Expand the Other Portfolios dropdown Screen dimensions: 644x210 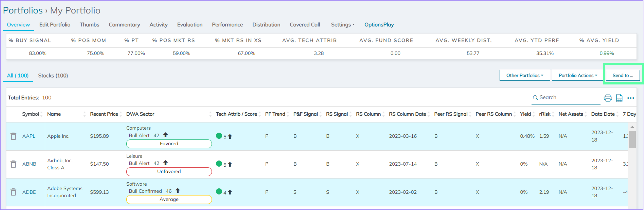(525, 75)
